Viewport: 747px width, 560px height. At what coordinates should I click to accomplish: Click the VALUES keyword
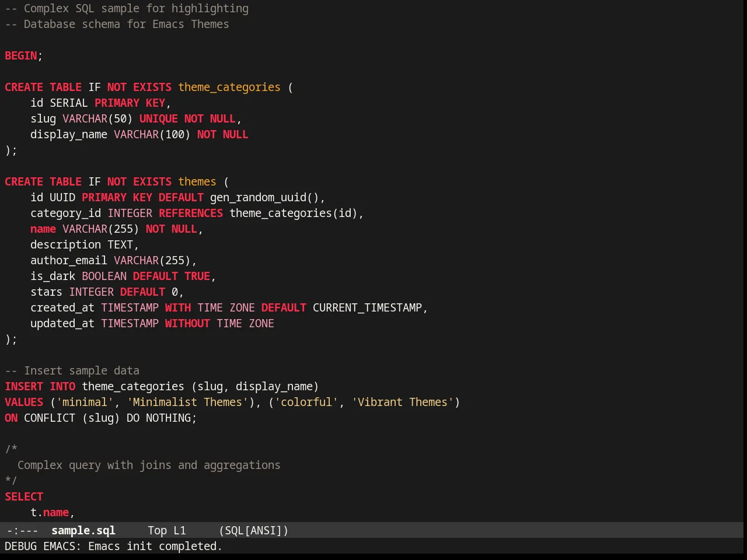click(x=24, y=402)
